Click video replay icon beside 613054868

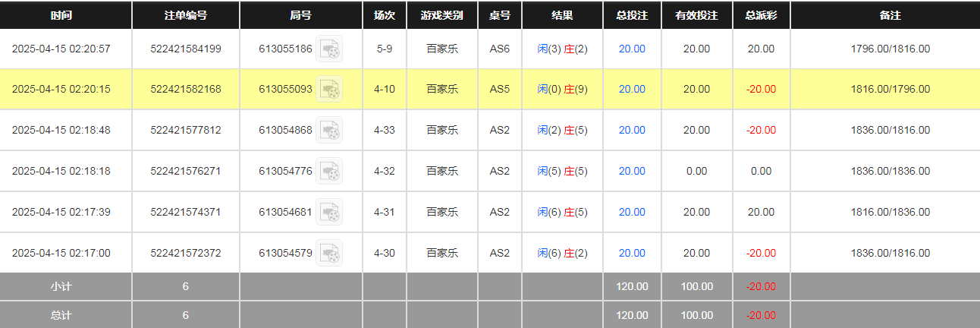point(329,131)
